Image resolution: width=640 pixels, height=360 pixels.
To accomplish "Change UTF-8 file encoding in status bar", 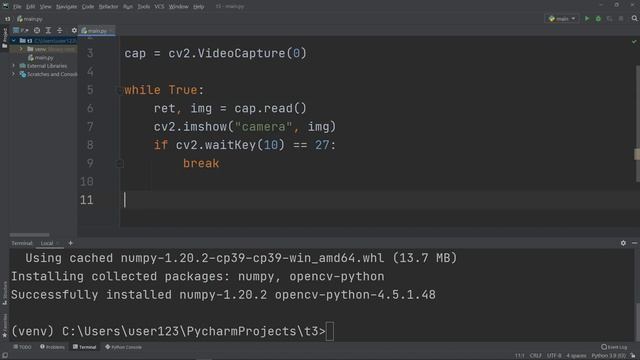I will tap(554, 356).
